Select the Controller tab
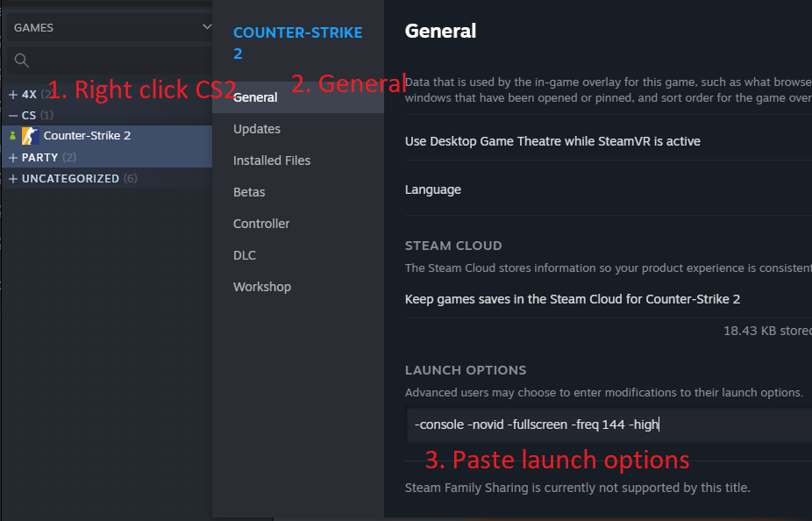The image size is (812, 521). (261, 224)
